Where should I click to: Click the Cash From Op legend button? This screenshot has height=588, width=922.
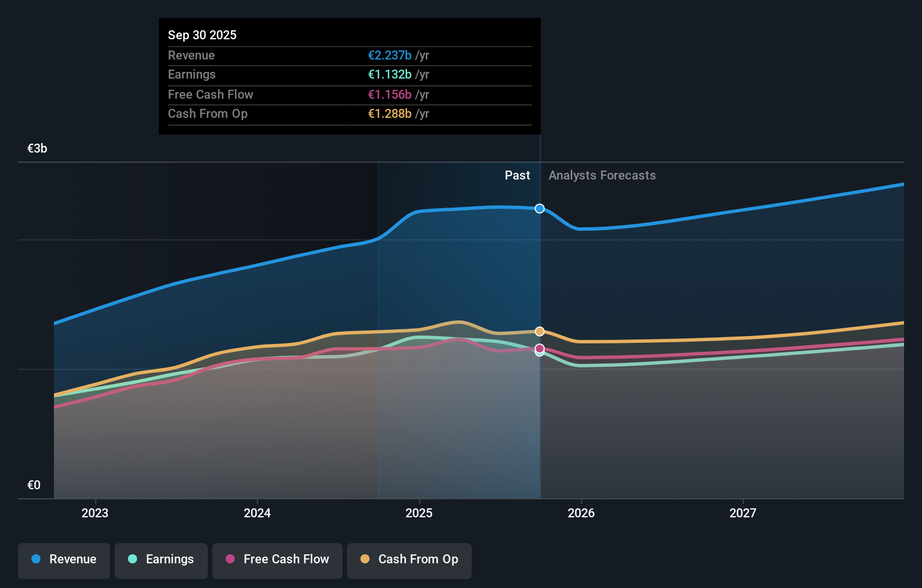[x=409, y=559]
